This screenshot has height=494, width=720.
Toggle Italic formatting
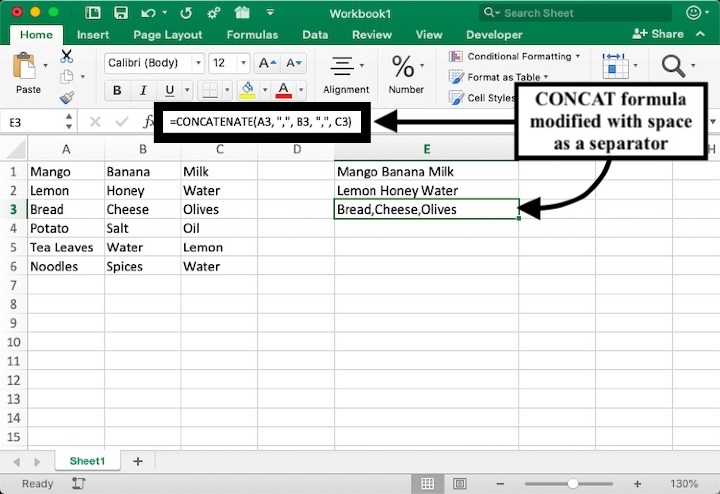(x=143, y=90)
